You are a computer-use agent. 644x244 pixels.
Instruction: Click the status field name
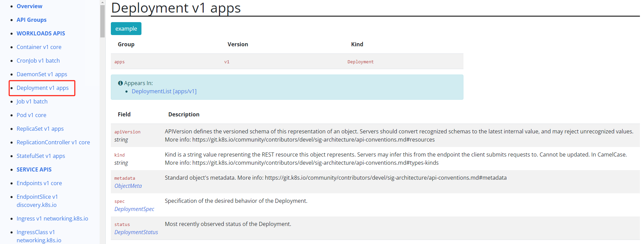point(122,224)
